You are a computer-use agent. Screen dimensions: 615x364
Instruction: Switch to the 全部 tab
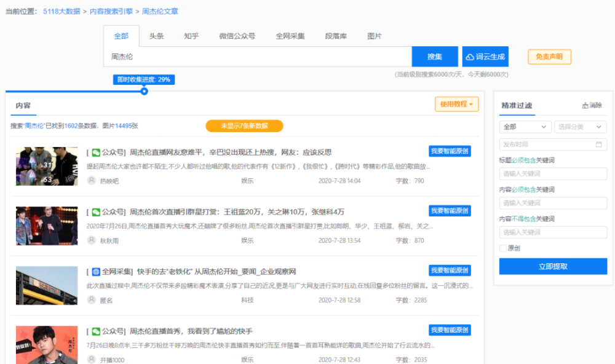click(x=121, y=36)
